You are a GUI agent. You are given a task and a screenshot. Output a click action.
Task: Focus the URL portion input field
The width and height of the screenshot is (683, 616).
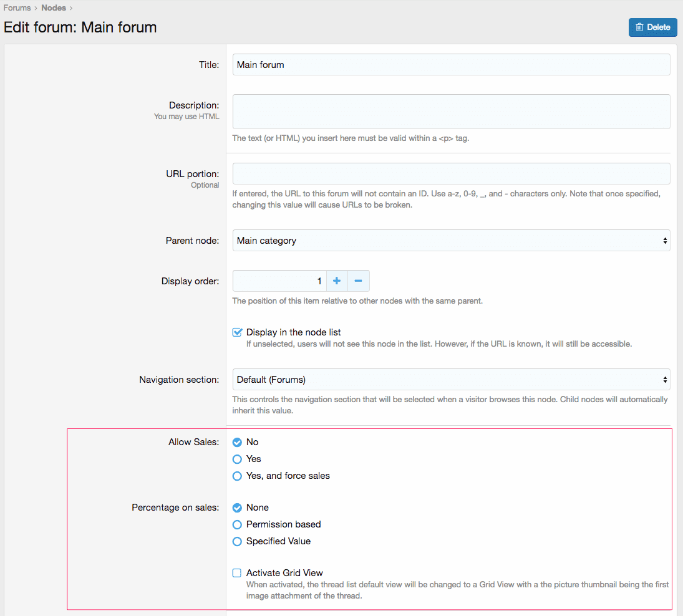click(451, 174)
